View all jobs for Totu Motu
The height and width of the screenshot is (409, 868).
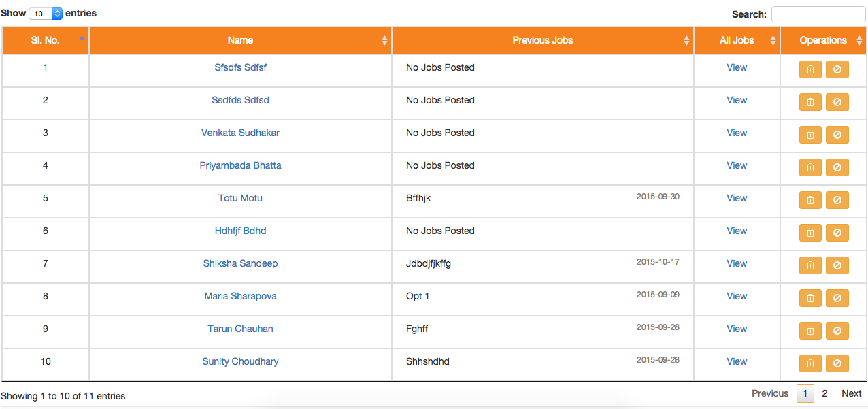[737, 198]
